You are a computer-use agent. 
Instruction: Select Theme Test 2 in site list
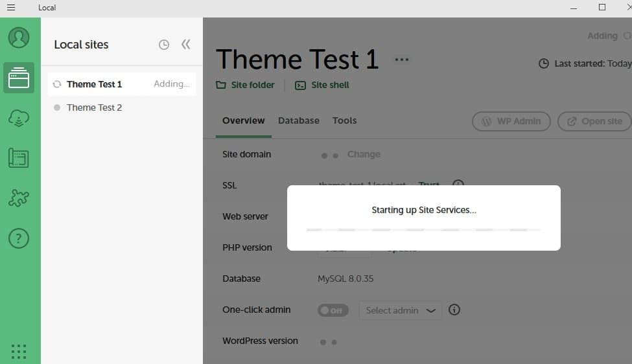pos(94,108)
